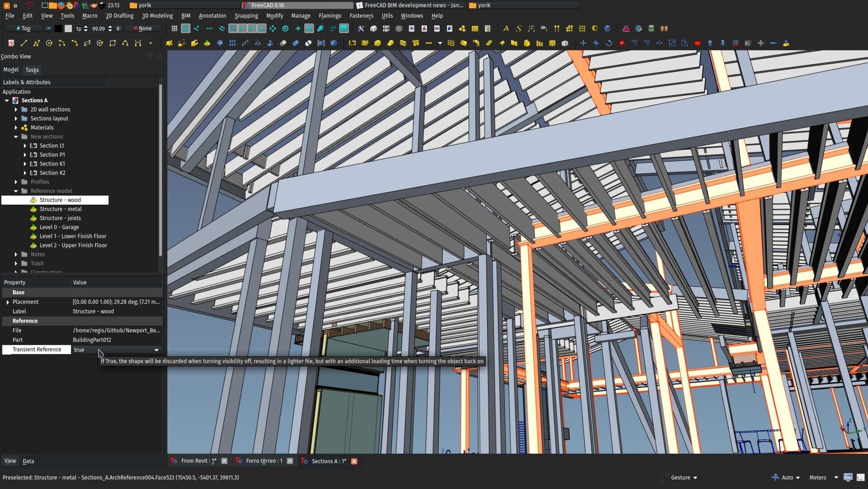868x489 pixels.
Task: Expand Section L1 in the tree
Action: point(25,146)
